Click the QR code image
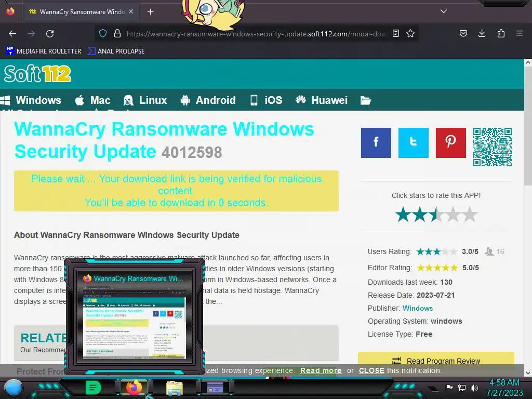 [493, 147]
